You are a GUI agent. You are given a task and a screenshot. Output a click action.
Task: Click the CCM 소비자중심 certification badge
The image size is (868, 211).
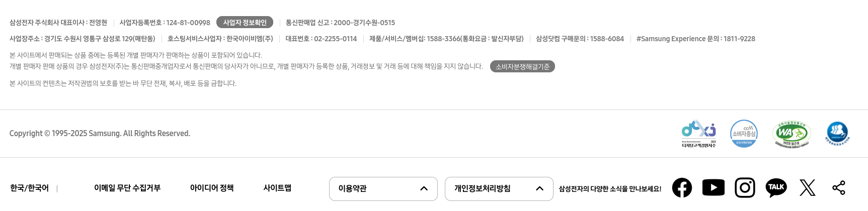[744, 134]
